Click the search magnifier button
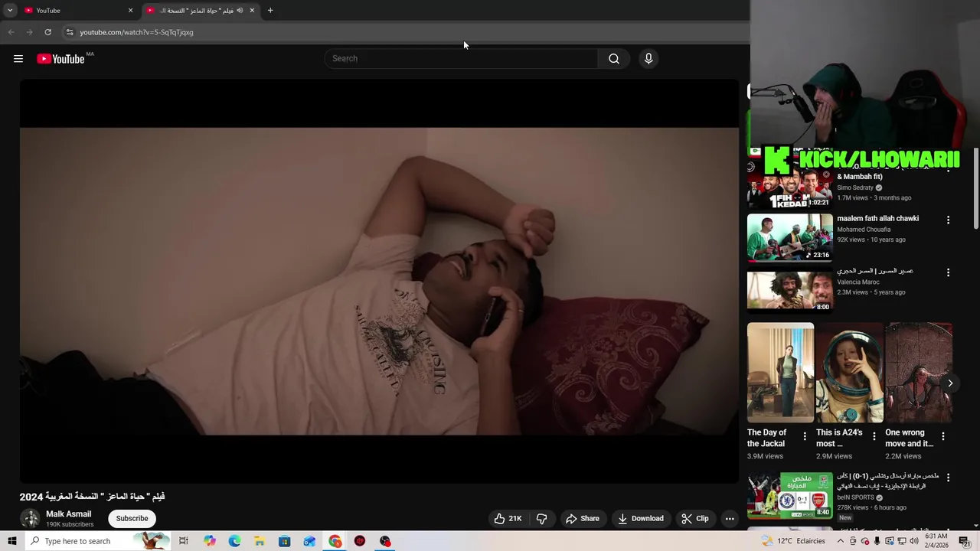This screenshot has width=980, height=551. [x=613, y=59]
